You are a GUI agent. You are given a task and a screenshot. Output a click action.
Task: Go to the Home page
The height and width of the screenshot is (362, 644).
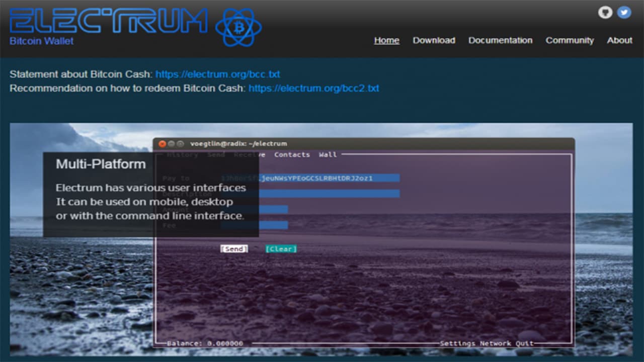pos(387,40)
